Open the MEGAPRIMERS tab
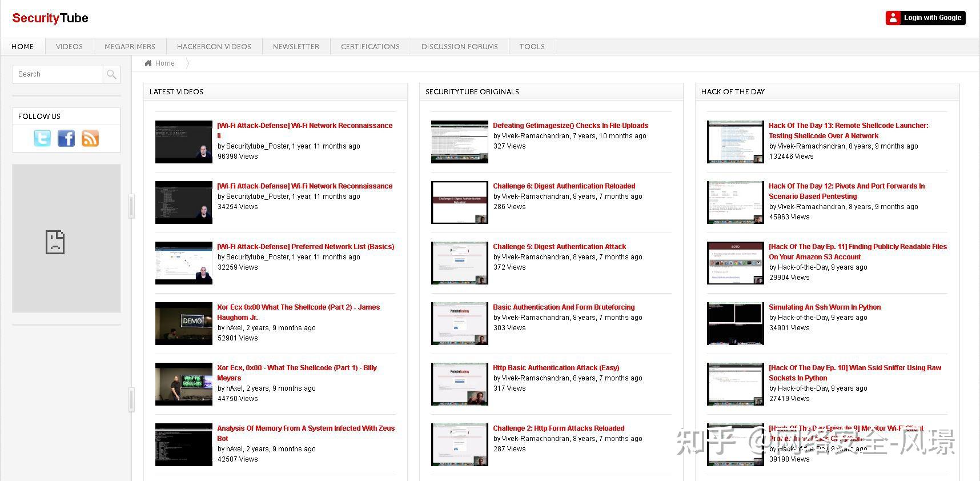This screenshot has width=980, height=481. 130,47
